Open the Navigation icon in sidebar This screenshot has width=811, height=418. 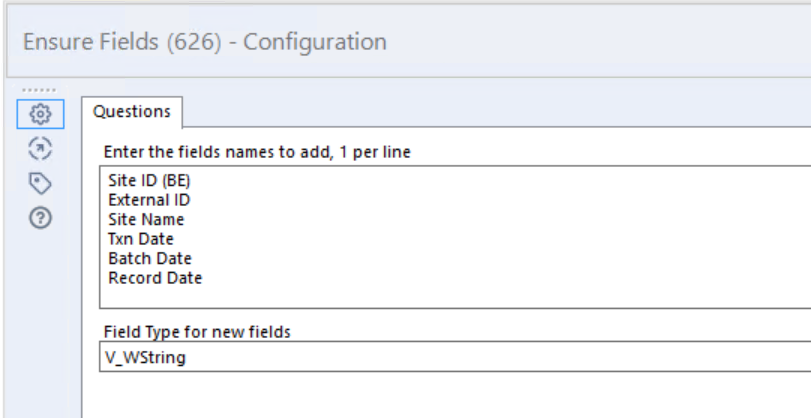tap(40, 149)
